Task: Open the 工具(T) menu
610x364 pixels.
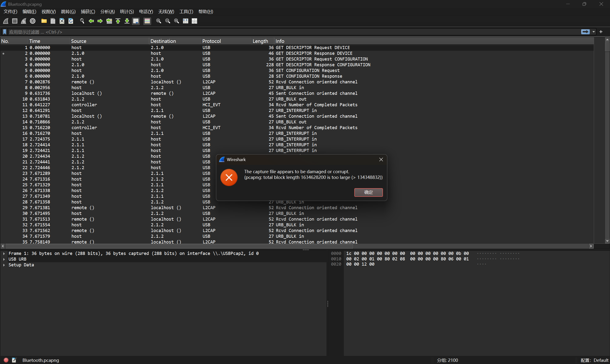Action: (x=186, y=11)
